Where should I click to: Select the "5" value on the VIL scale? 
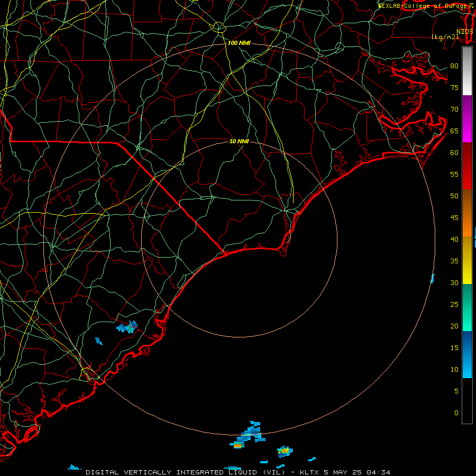coord(456,391)
